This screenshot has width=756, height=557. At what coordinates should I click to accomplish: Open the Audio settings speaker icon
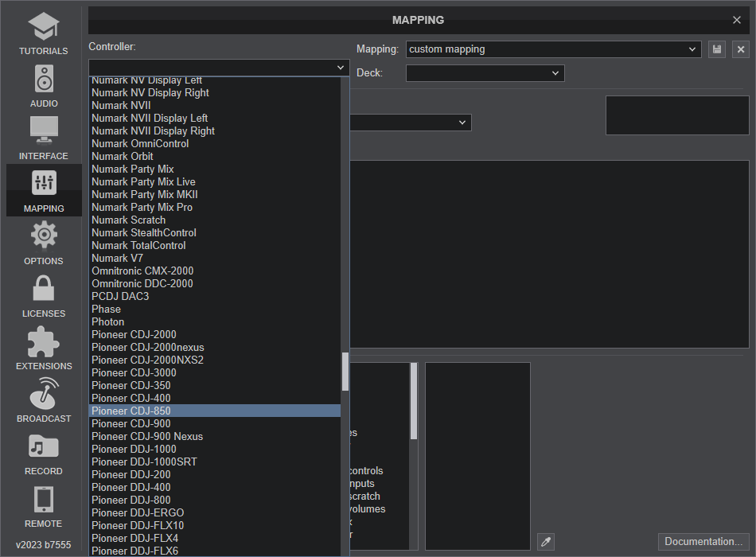click(x=44, y=79)
